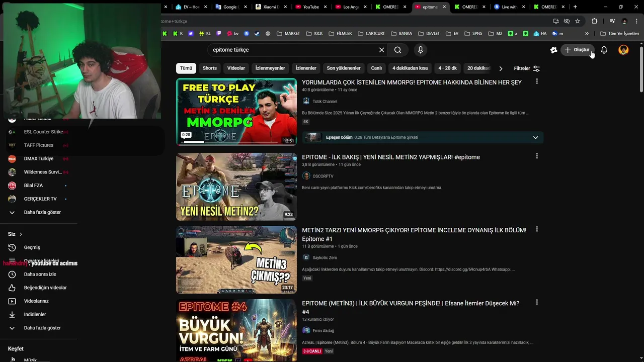This screenshot has width=644, height=362.
Task: Select the Canlı filter chip
Action: 376,68
